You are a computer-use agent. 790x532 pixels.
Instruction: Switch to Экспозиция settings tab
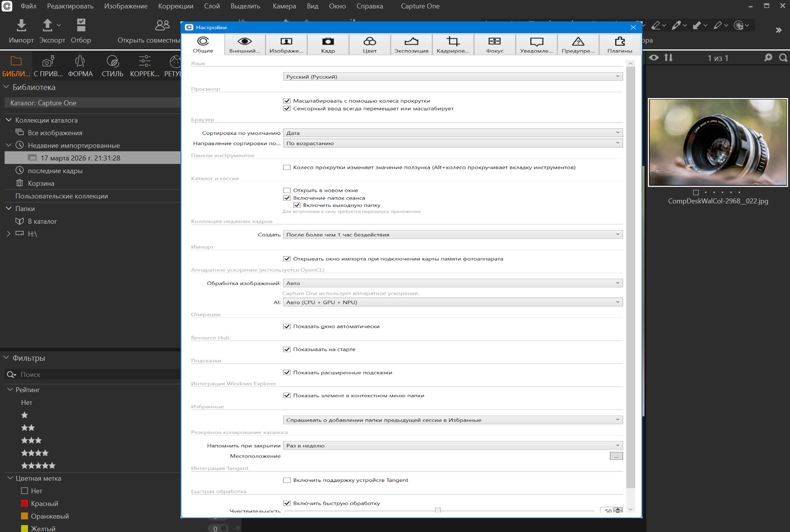pyautogui.click(x=411, y=45)
